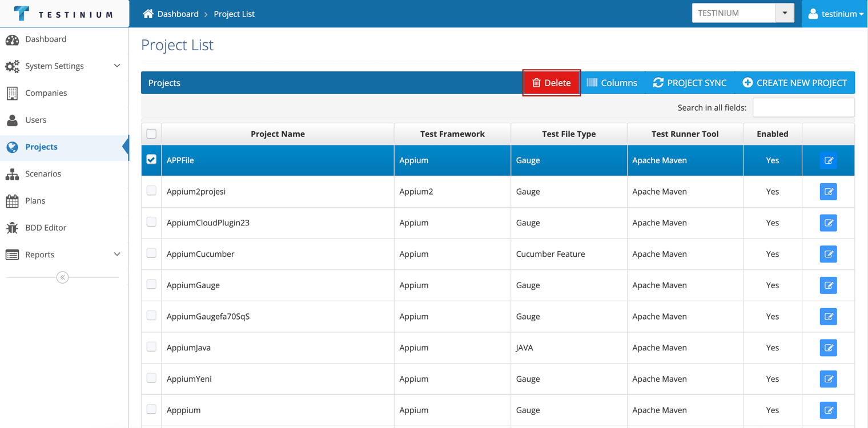This screenshot has width=868, height=428.
Task: Click the Reports list icon
Action: click(x=12, y=255)
